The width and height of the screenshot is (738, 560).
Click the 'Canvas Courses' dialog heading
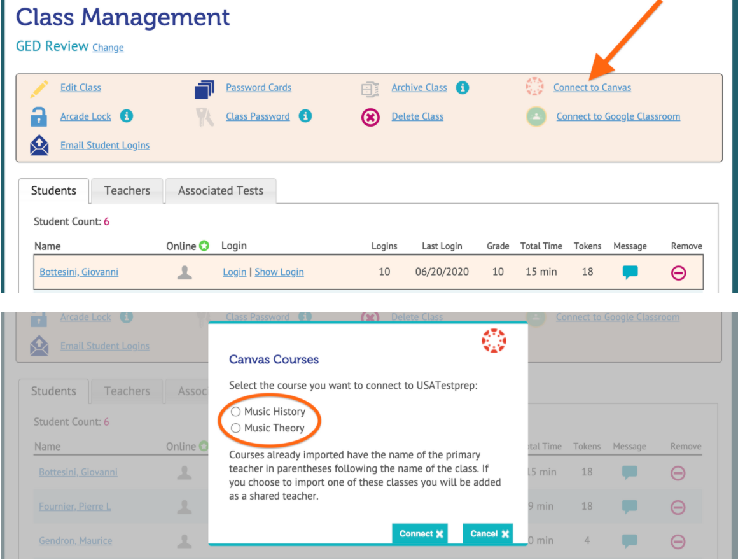pyautogui.click(x=274, y=360)
